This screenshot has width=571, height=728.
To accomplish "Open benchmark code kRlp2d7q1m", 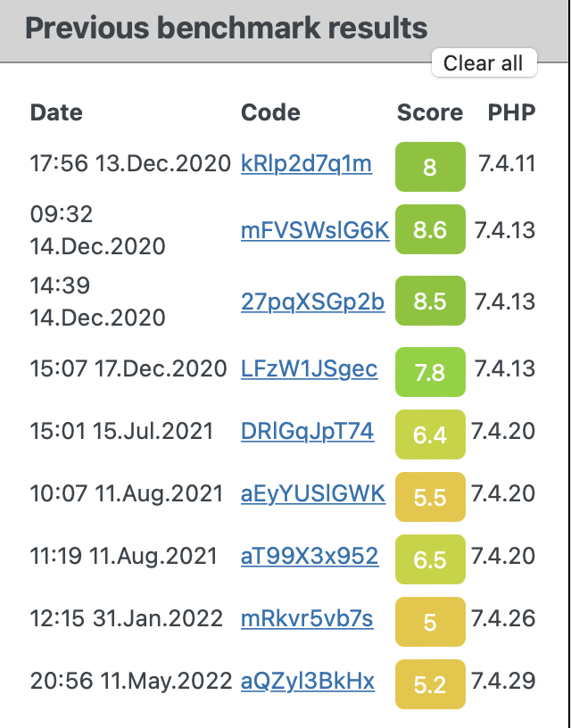I will 306,164.
